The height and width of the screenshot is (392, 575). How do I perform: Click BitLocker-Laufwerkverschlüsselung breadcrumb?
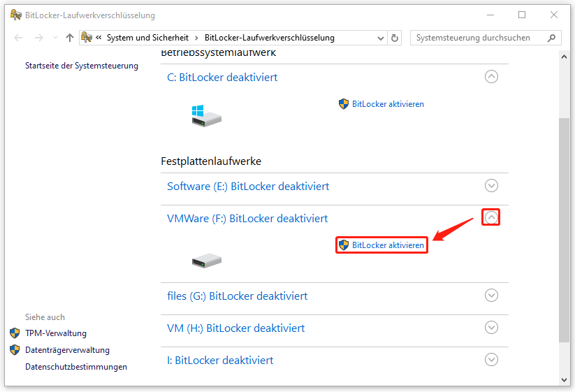pyautogui.click(x=270, y=38)
